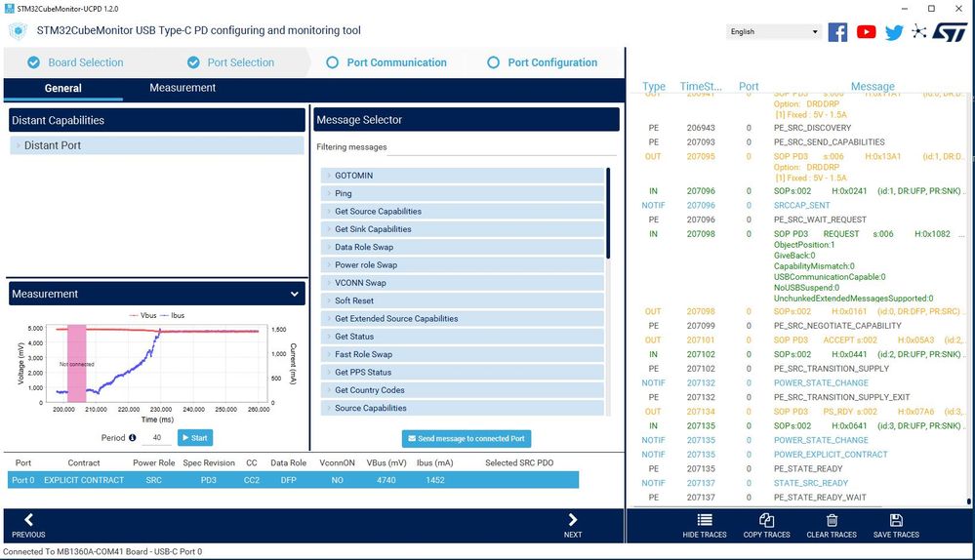
Task: Clear traces with trash icon
Action: pyautogui.click(x=832, y=526)
